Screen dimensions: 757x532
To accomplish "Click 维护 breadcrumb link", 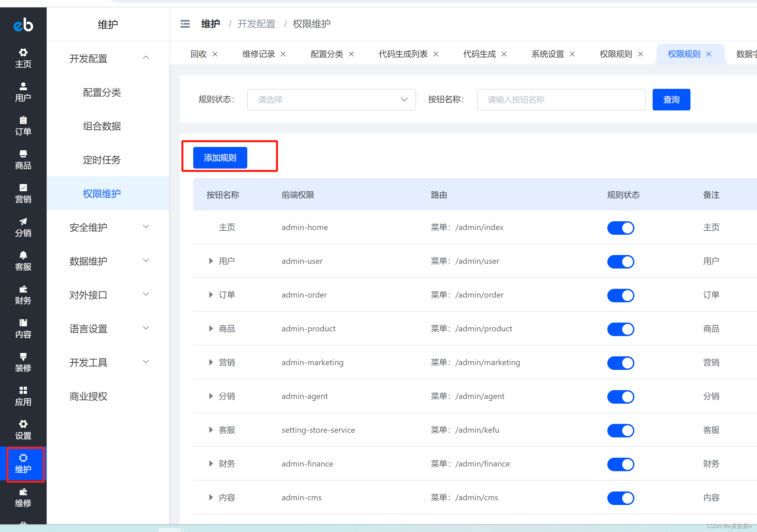I will (x=210, y=24).
